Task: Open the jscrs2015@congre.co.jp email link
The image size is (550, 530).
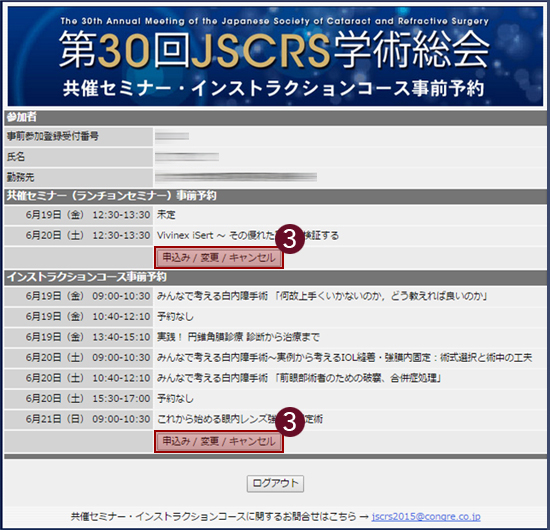Action: [x=426, y=516]
